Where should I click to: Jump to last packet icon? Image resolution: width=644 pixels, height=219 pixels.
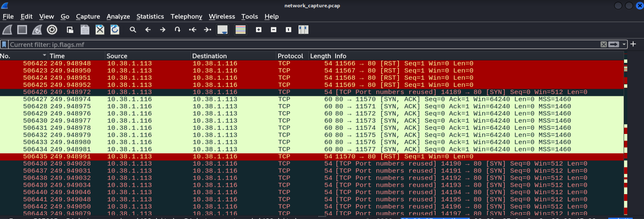208,30
